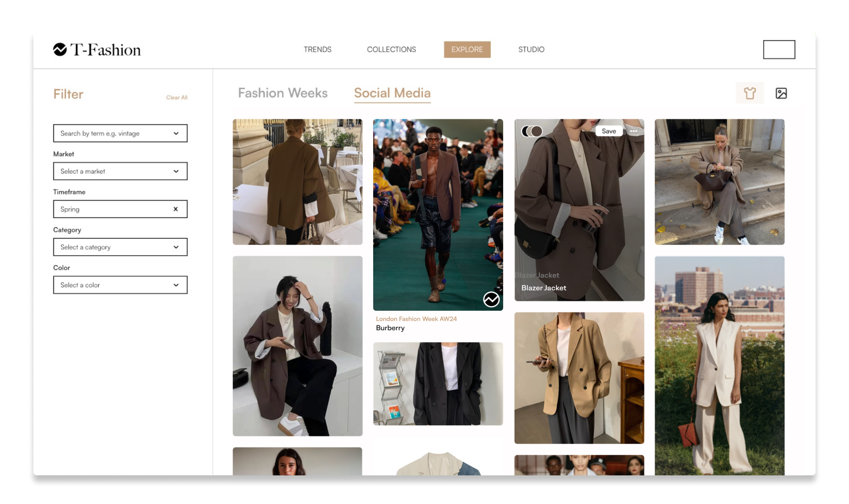Viewport: 849px width, 504px height.
Task: Toggle the tshirt view mode on
Action: pyautogui.click(x=750, y=93)
